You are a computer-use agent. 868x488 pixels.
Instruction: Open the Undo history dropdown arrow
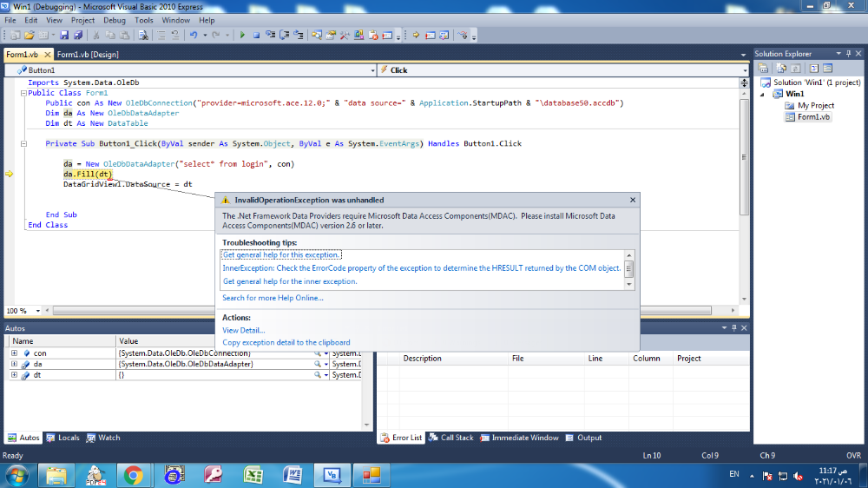pos(205,36)
